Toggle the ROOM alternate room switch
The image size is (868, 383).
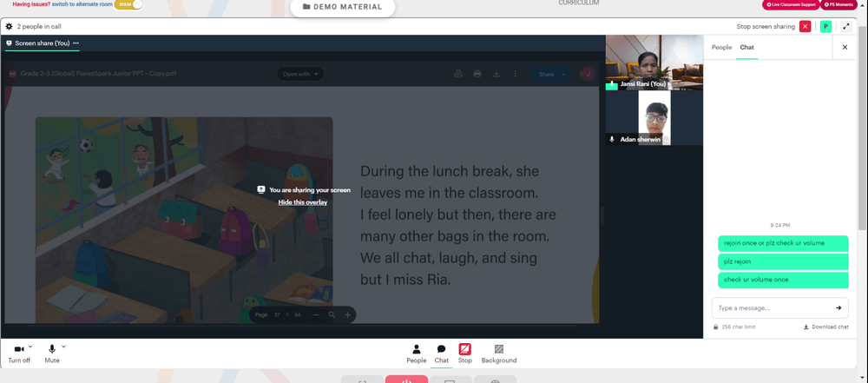[128, 4]
